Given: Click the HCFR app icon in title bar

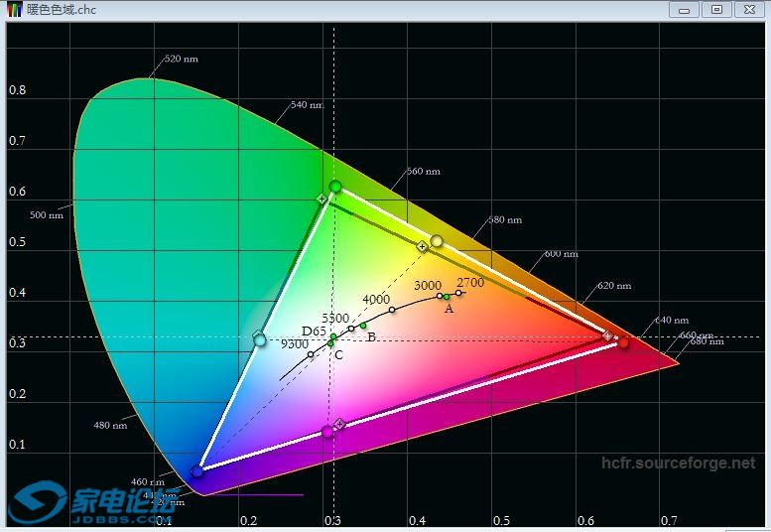Looking at the screenshot, I should click(x=12, y=9).
